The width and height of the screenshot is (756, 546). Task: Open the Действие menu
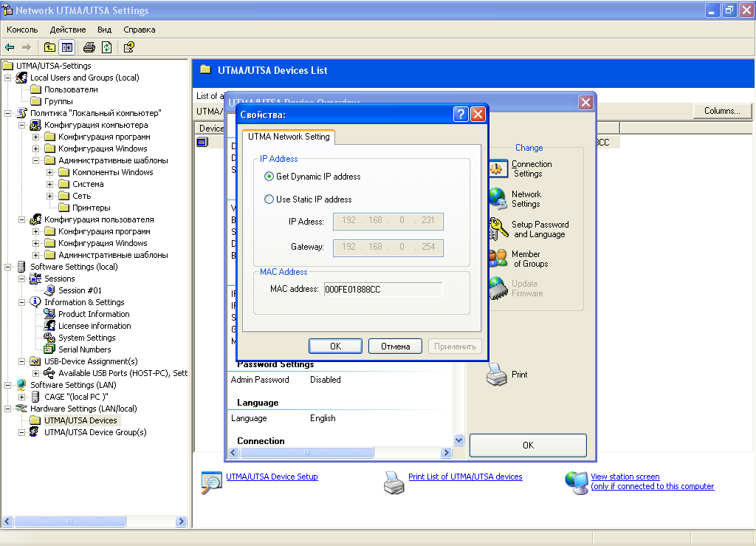coord(68,30)
